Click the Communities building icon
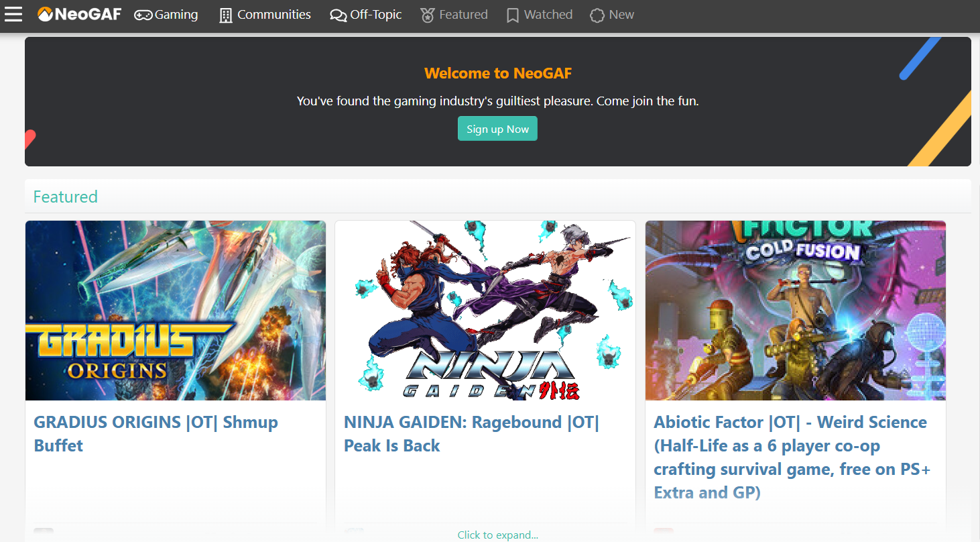The width and height of the screenshot is (980, 542). (226, 15)
